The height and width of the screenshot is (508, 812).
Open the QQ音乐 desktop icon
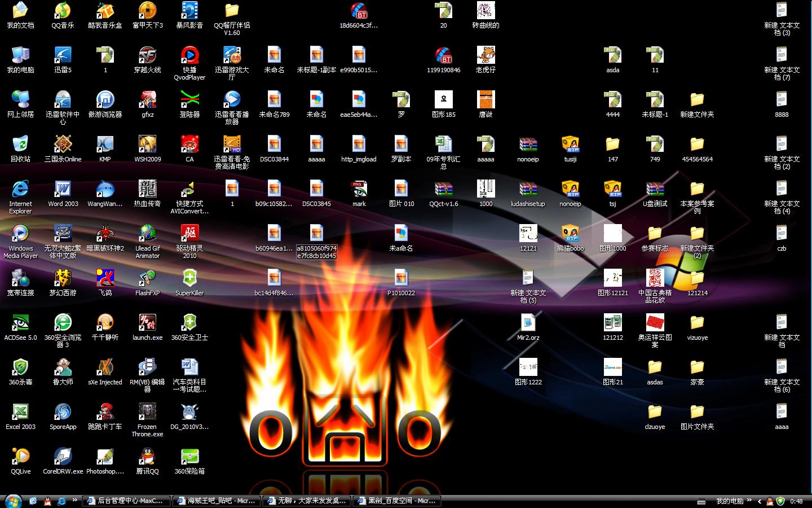[x=63, y=15]
